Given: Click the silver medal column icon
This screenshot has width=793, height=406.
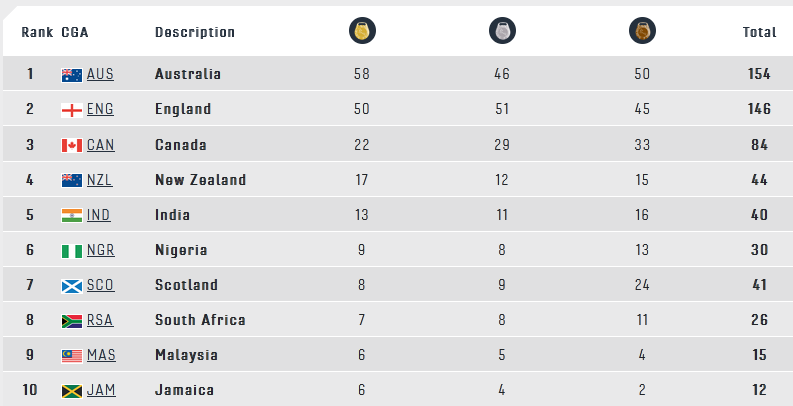Looking at the screenshot, I should pos(502,31).
